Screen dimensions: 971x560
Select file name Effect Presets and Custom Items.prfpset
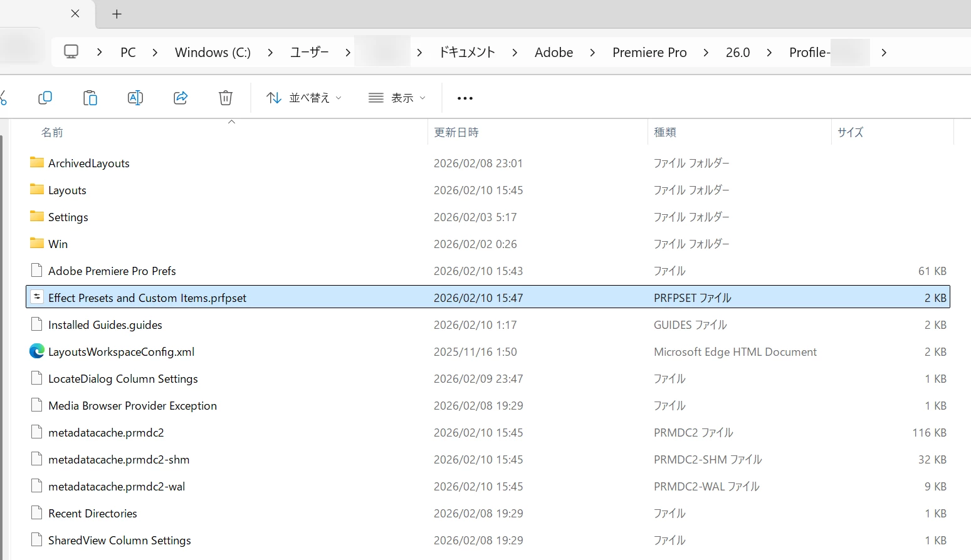click(x=147, y=298)
